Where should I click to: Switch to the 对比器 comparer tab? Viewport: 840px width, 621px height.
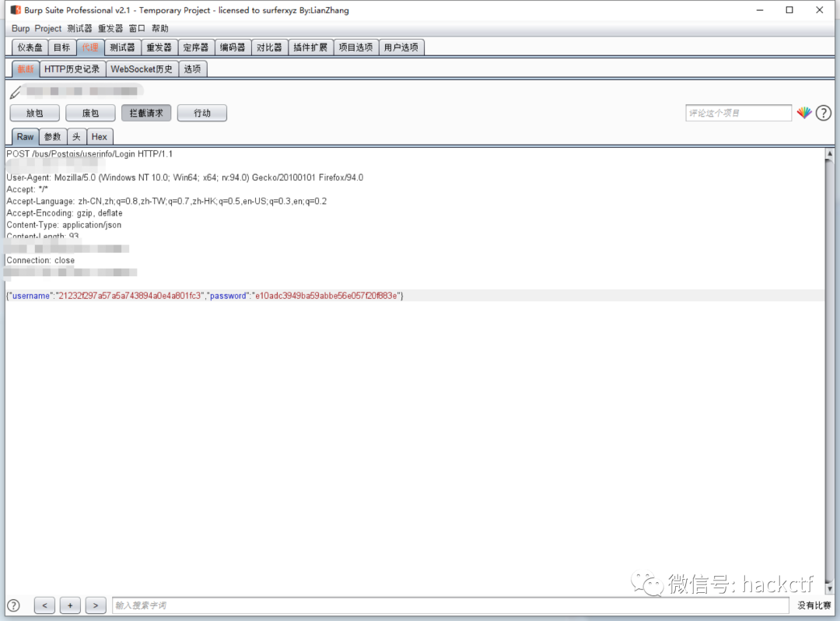coord(269,47)
